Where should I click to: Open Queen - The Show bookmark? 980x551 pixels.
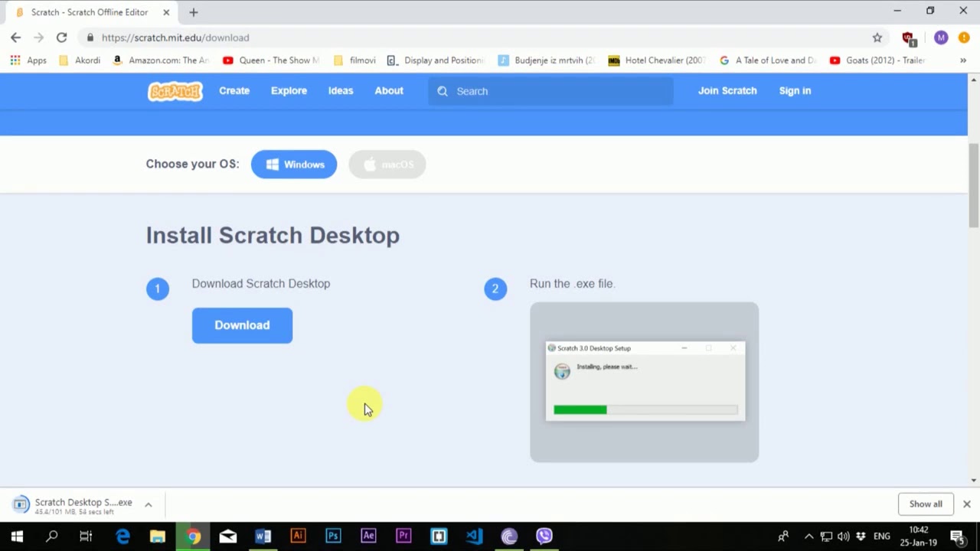[x=271, y=60]
